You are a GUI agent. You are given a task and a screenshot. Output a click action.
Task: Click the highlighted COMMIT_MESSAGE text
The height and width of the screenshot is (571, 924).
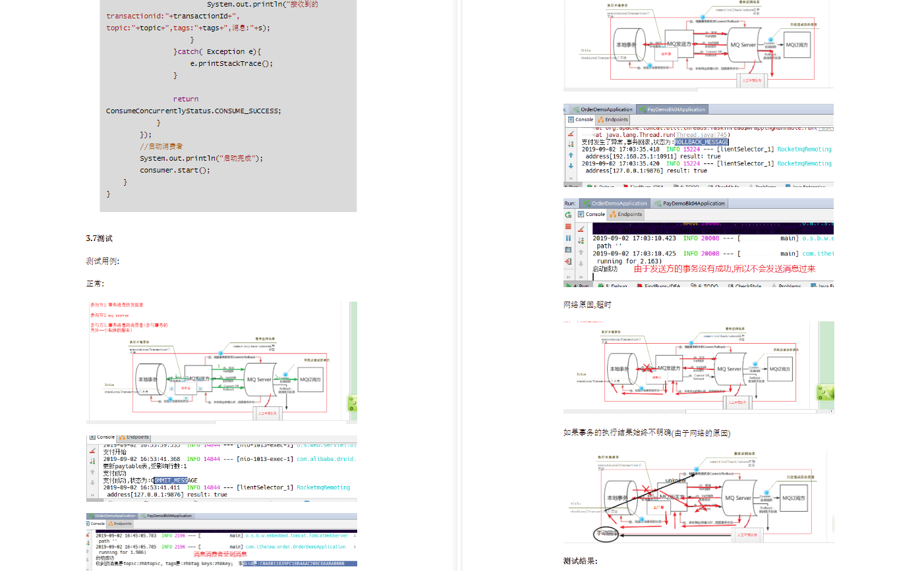point(171,480)
